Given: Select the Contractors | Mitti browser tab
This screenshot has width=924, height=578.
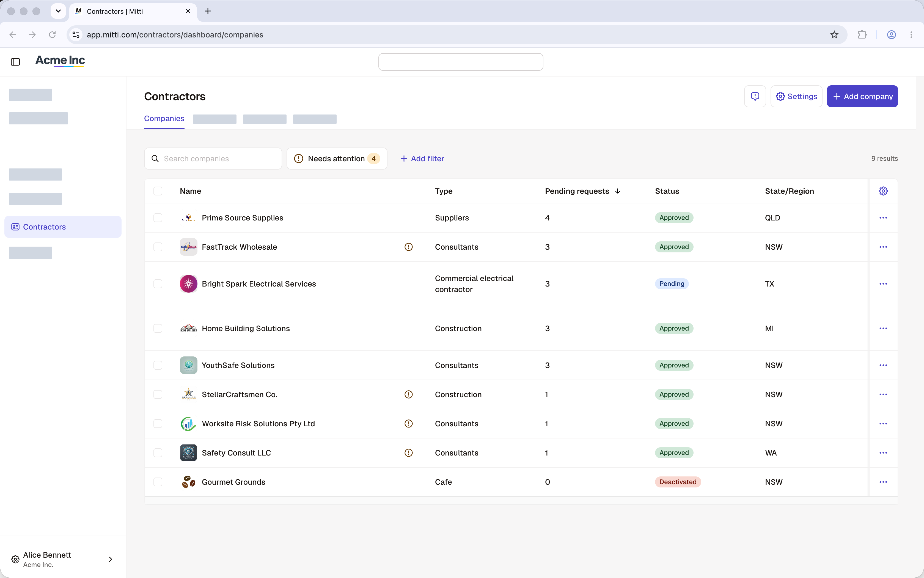Looking at the screenshot, I should [x=133, y=12].
